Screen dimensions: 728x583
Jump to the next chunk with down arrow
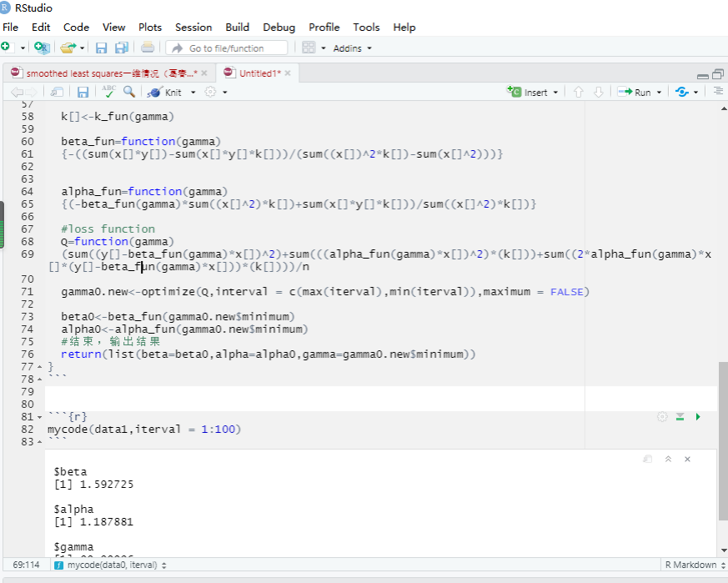tap(599, 92)
